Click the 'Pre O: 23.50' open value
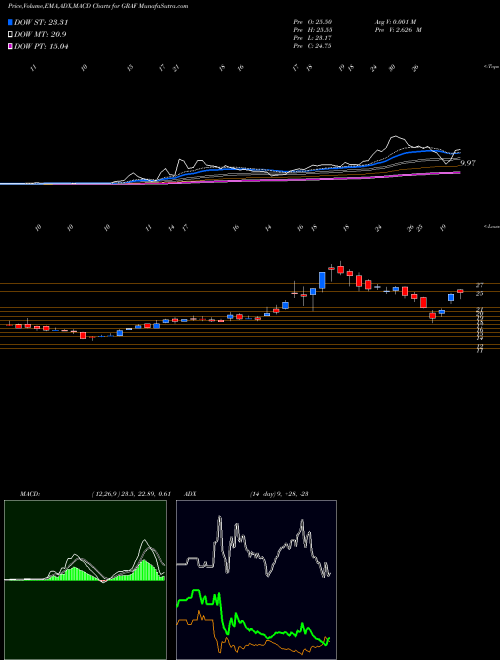Screen dimensions: 500x660 (x=314, y=22)
